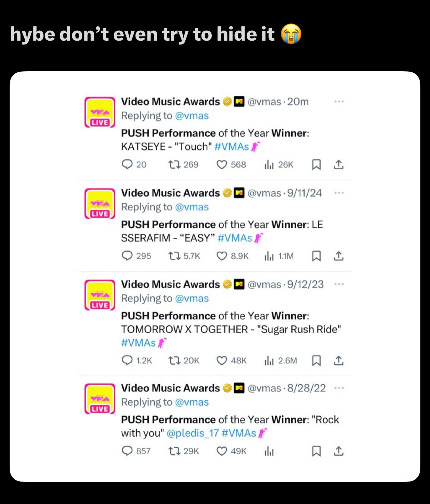View analytics of the Sugar Rush Ride tweet
430x504 pixels.
tap(269, 361)
